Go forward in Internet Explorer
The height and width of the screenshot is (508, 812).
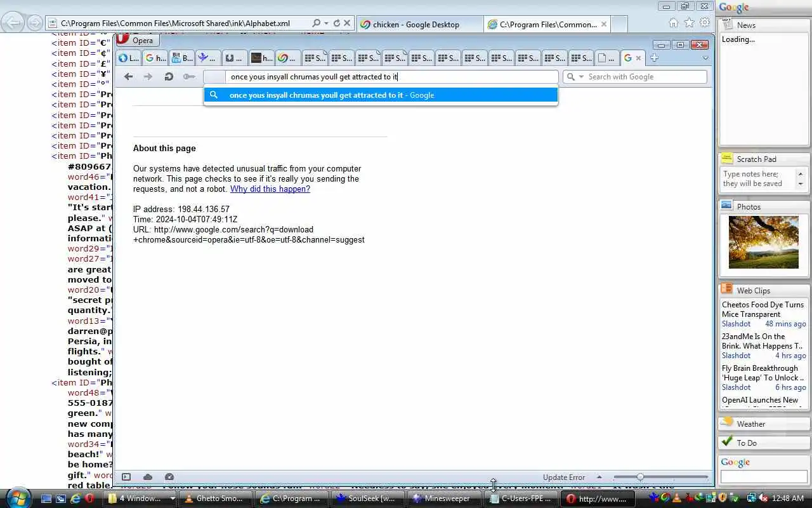[35, 23]
